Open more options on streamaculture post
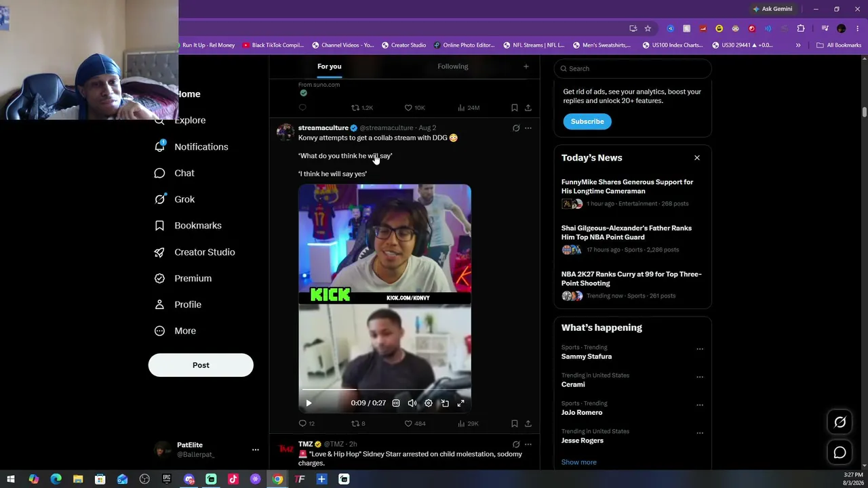 (528, 128)
